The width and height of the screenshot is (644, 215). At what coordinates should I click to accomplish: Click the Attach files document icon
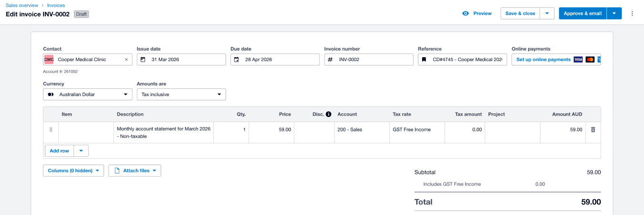click(117, 171)
